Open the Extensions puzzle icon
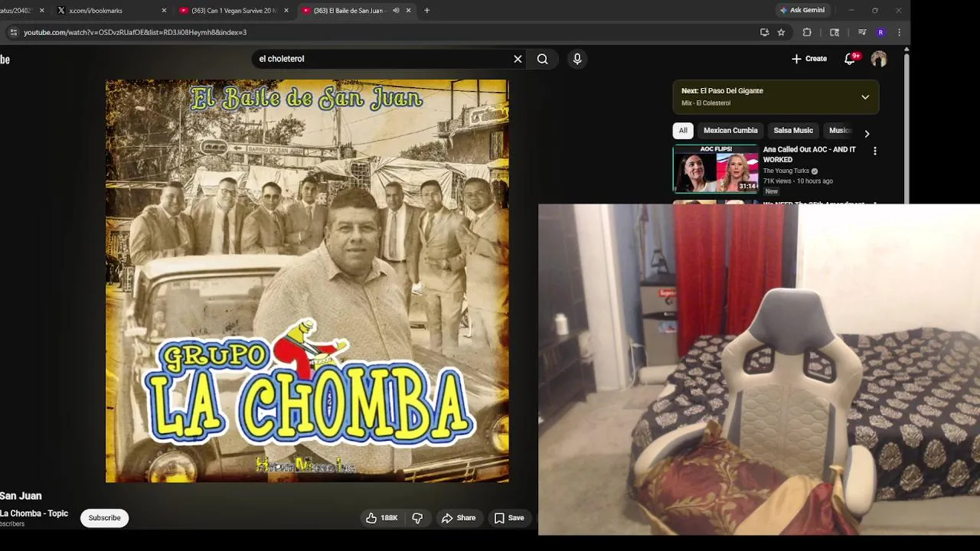 pyautogui.click(x=807, y=32)
